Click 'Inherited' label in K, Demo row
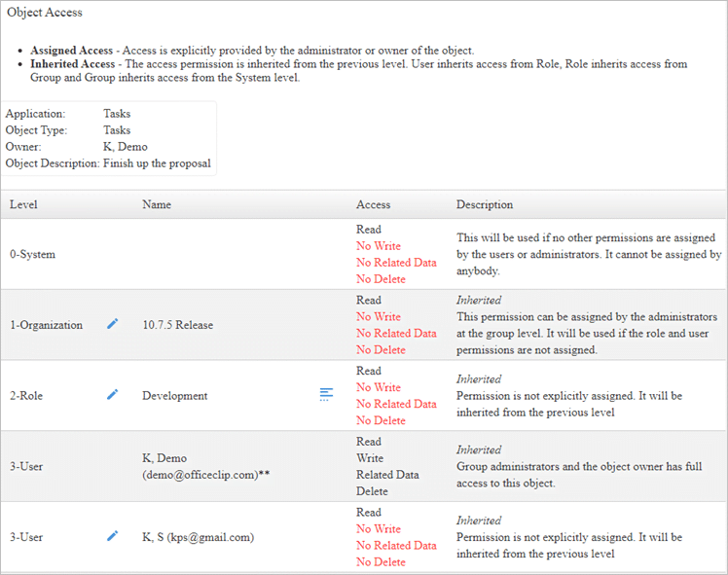The width and height of the screenshot is (728, 575). (x=479, y=449)
